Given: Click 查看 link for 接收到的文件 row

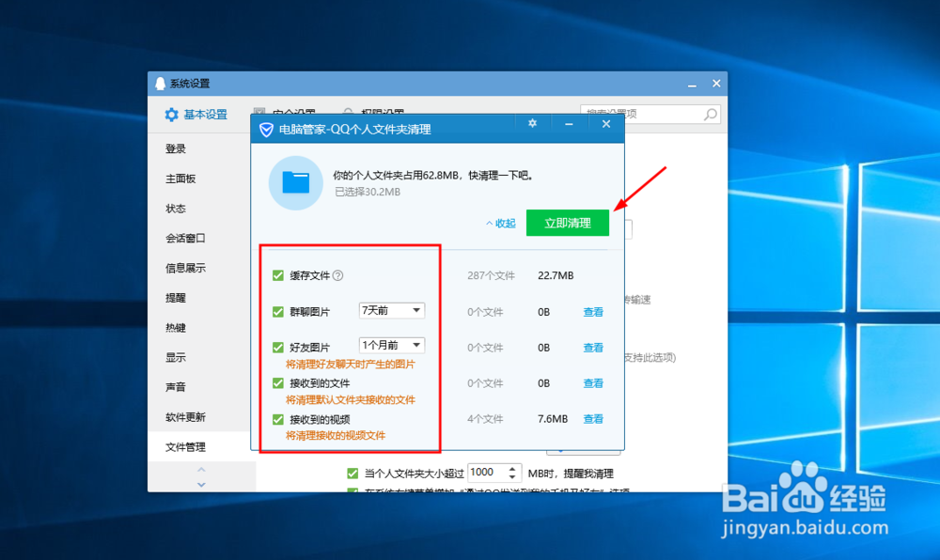Looking at the screenshot, I should pos(593,383).
